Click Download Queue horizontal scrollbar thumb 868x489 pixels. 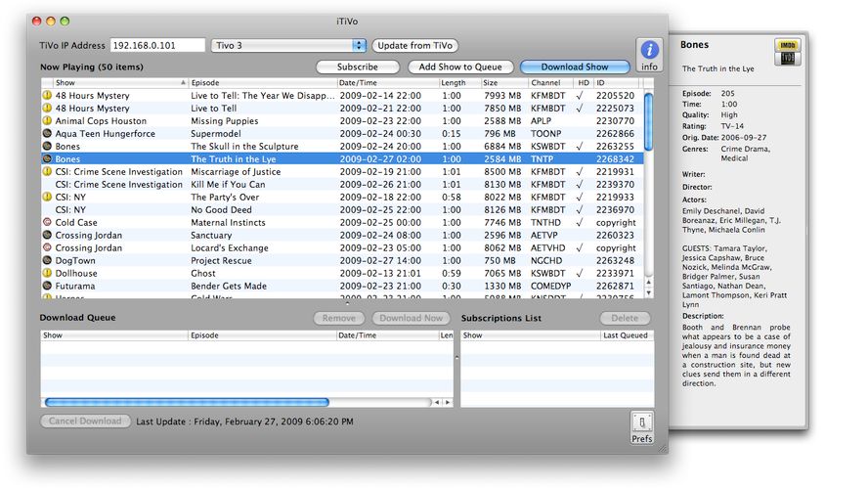pyautogui.click(x=187, y=402)
